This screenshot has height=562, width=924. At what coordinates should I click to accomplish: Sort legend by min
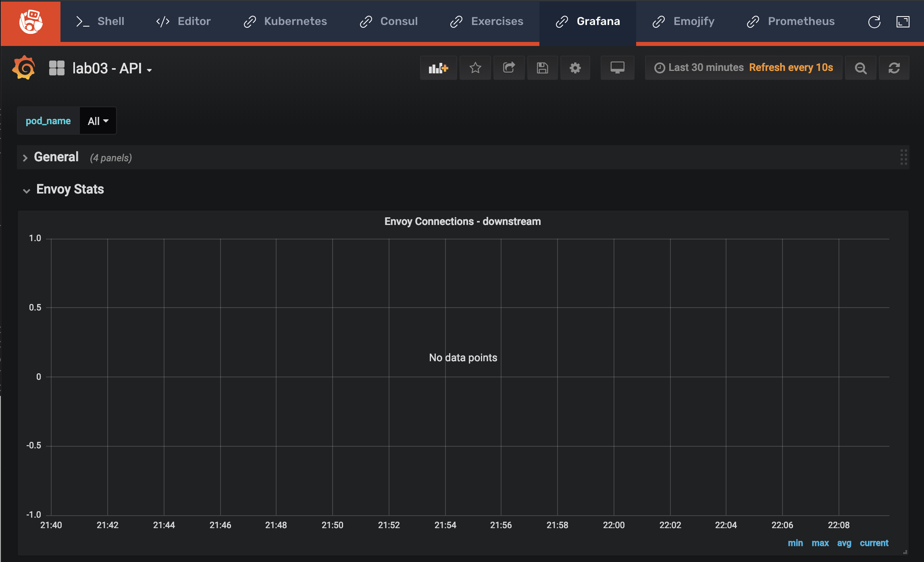tap(795, 543)
